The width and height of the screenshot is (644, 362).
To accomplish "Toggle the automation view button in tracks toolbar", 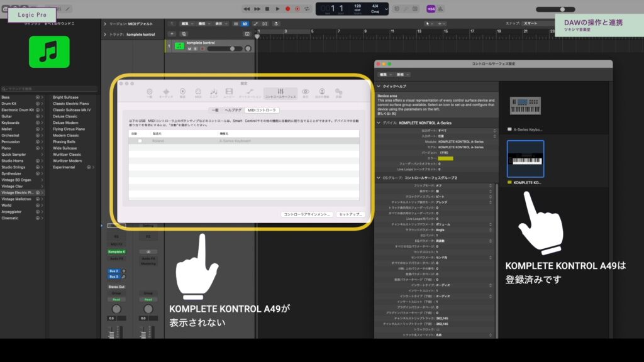I will (x=256, y=24).
